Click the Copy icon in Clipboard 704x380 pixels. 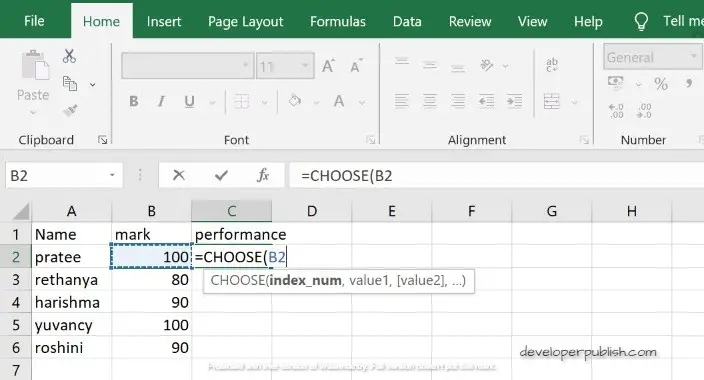coord(70,84)
